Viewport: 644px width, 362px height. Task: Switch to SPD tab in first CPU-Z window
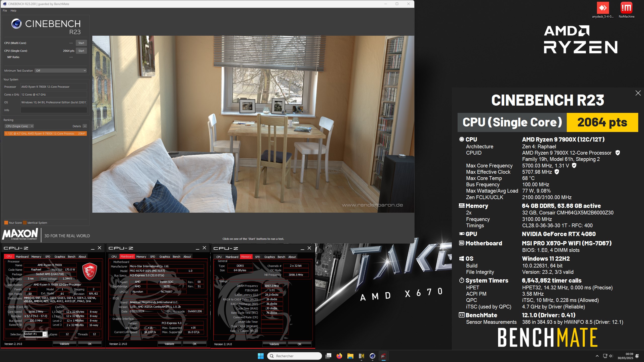(x=48, y=257)
